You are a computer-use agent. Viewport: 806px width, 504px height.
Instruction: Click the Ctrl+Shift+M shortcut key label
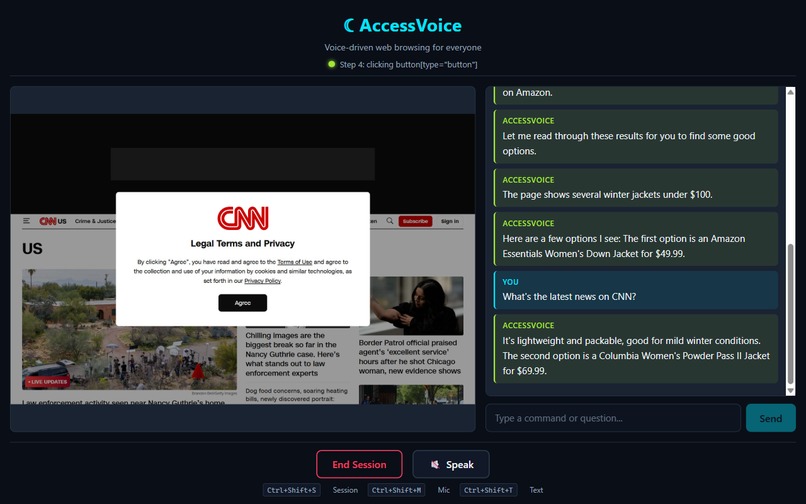pyautogui.click(x=396, y=490)
